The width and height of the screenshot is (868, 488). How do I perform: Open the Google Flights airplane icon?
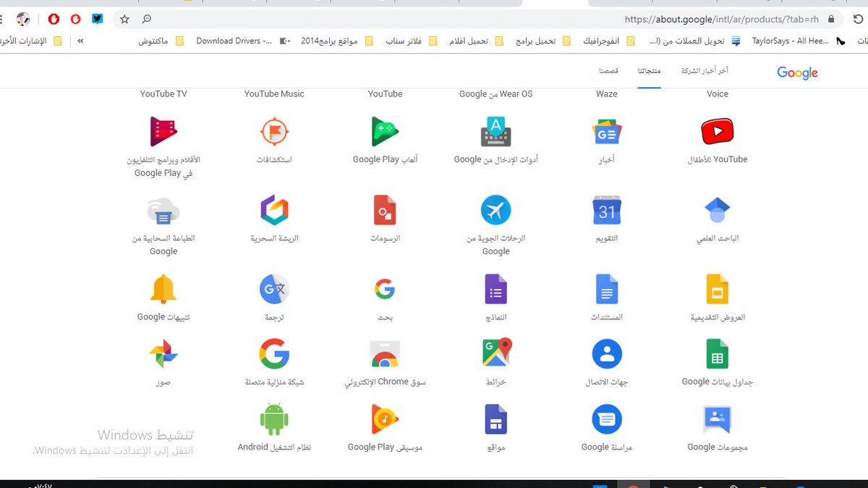pyautogui.click(x=496, y=211)
